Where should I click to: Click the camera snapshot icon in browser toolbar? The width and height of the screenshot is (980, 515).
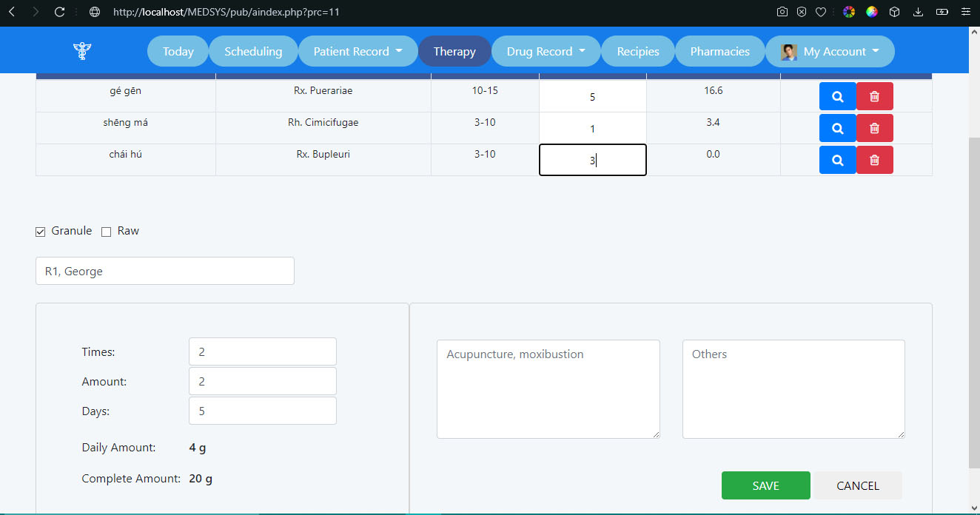point(782,12)
